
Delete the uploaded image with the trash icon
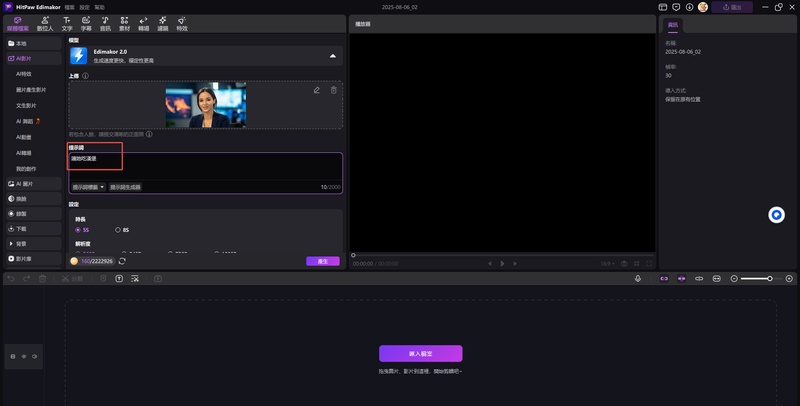[x=334, y=90]
